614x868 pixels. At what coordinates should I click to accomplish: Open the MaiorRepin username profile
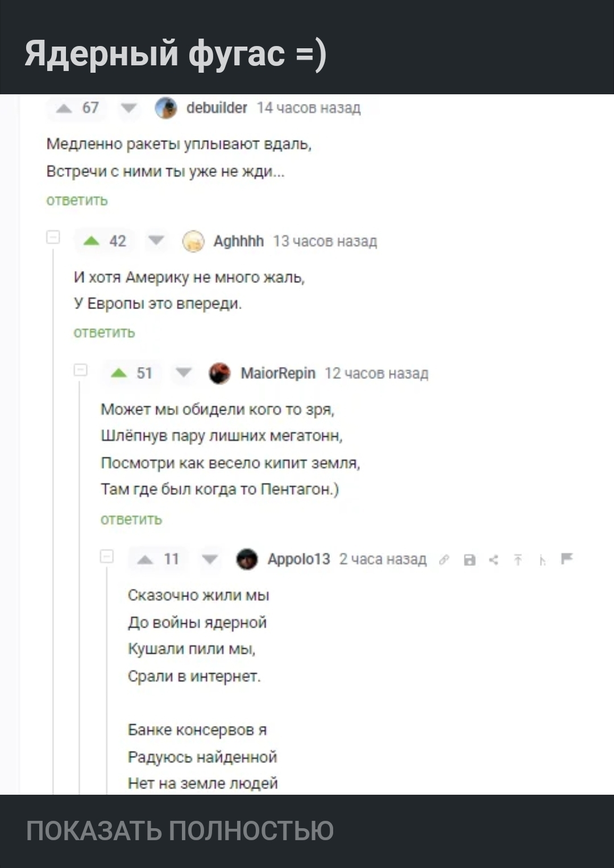click(x=278, y=373)
